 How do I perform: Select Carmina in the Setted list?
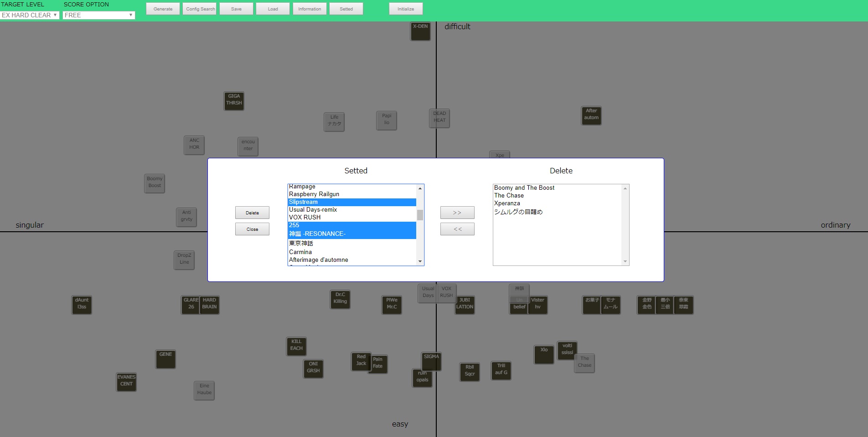[x=300, y=252]
